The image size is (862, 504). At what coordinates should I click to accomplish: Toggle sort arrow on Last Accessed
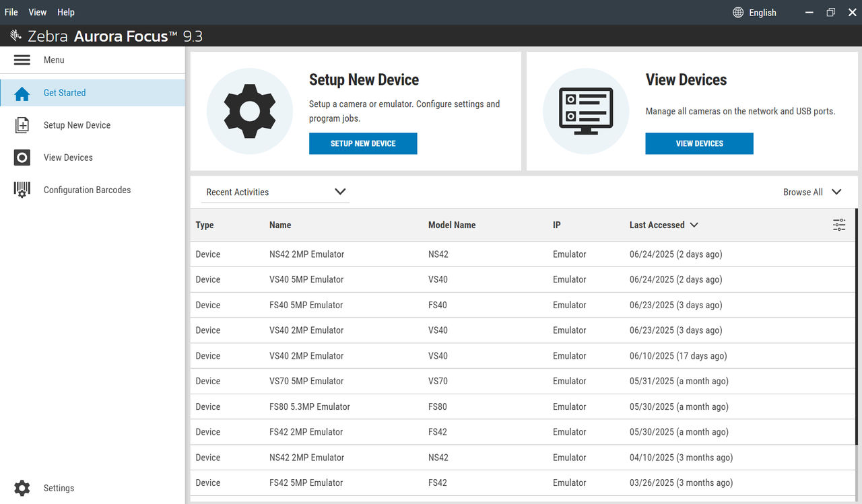(694, 225)
